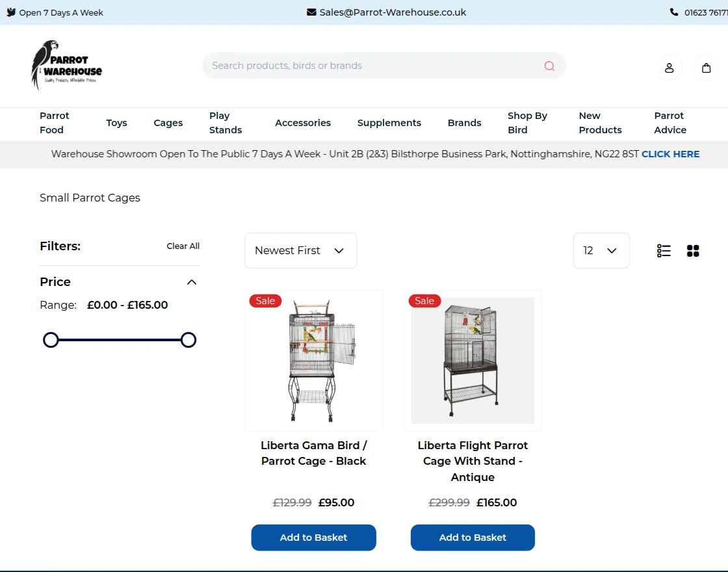Open the Toys menu
The image size is (728, 572).
[x=116, y=123]
